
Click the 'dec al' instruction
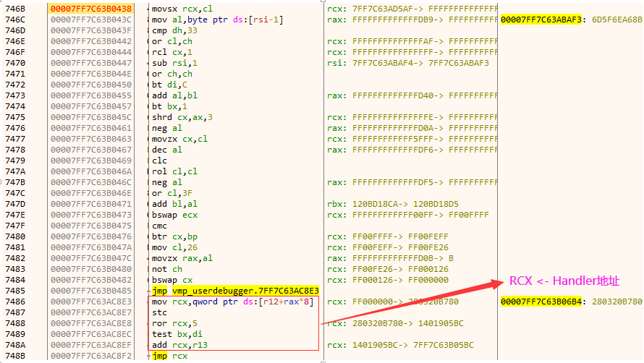click(x=167, y=150)
